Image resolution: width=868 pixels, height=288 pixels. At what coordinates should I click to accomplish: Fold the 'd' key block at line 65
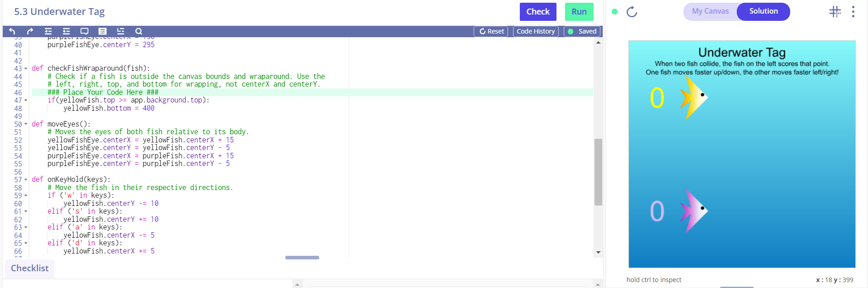coord(26,243)
